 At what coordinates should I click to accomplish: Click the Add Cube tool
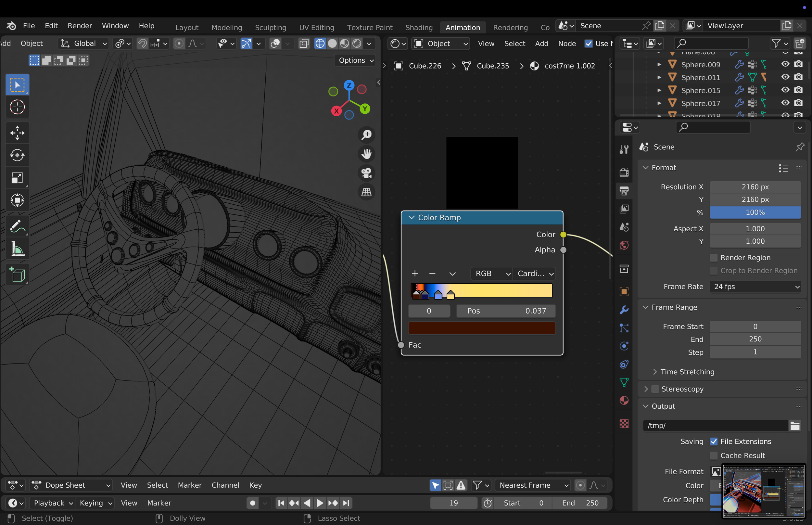pyautogui.click(x=17, y=275)
